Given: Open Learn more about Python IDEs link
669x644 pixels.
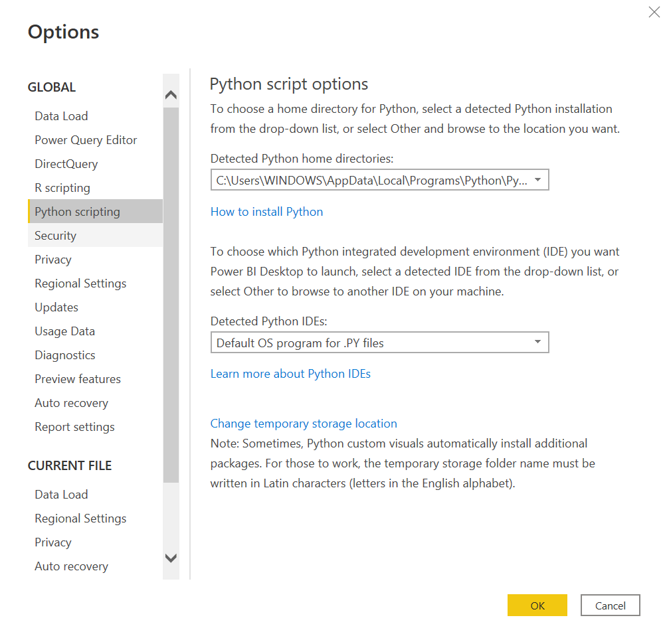Looking at the screenshot, I should [x=290, y=374].
